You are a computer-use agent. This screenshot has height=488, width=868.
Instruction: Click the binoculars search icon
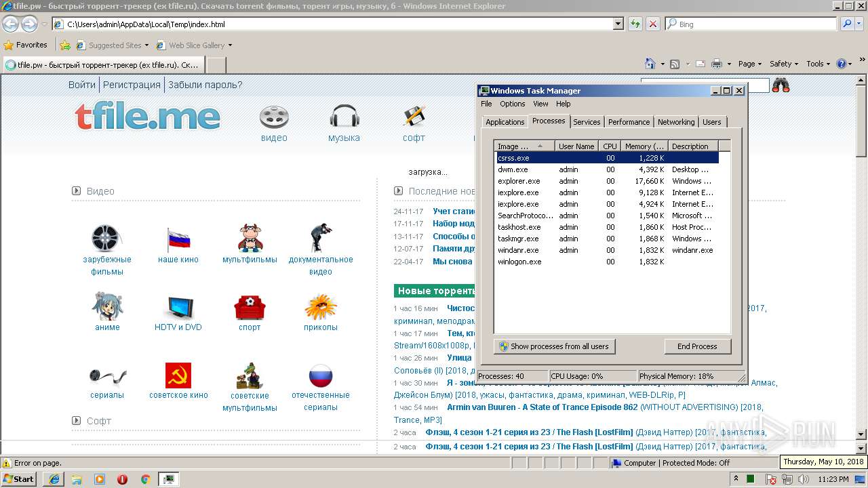(x=781, y=85)
